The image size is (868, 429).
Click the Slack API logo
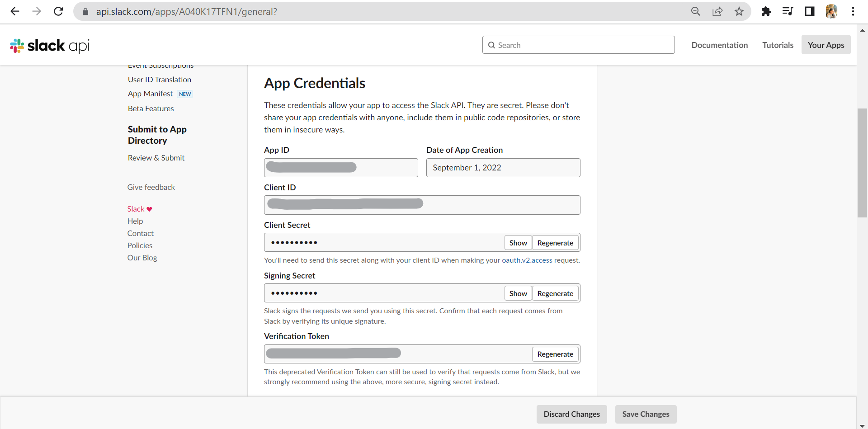[50, 45]
